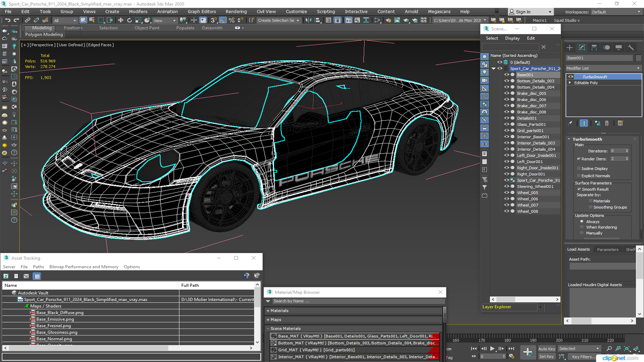
Task: Click Key Filters button
Action: click(584, 357)
